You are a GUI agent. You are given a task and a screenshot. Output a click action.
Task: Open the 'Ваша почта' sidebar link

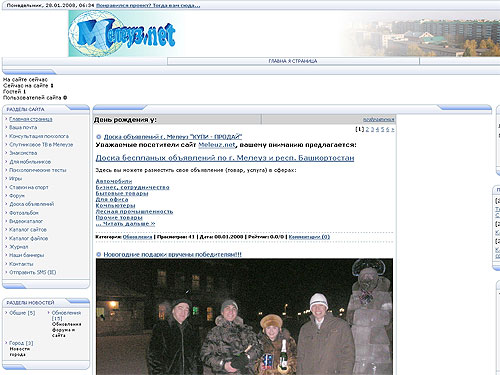pos(23,127)
